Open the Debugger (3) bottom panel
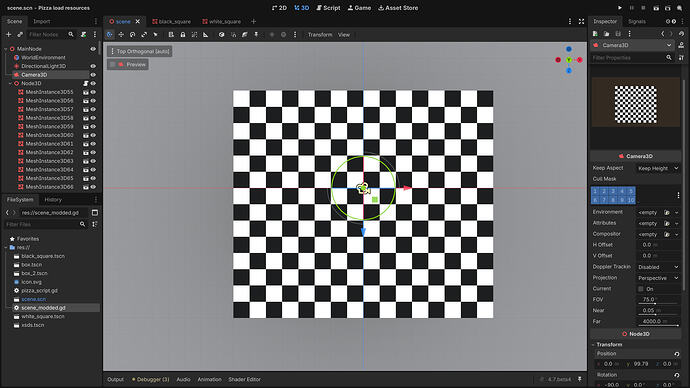Screen dimensions: 690x388 click(x=150, y=379)
